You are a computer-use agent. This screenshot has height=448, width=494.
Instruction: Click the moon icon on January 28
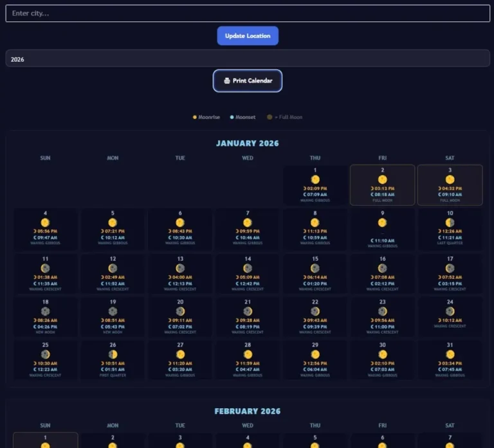tap(248, 355)
